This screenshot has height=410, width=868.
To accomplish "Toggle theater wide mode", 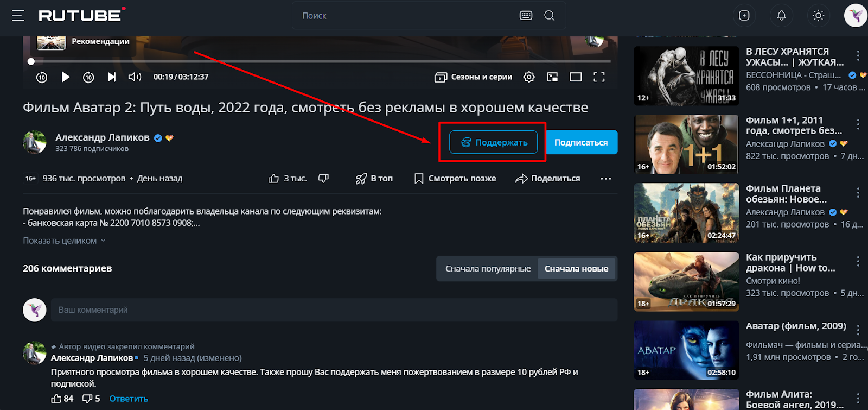I will pos(576,77).
